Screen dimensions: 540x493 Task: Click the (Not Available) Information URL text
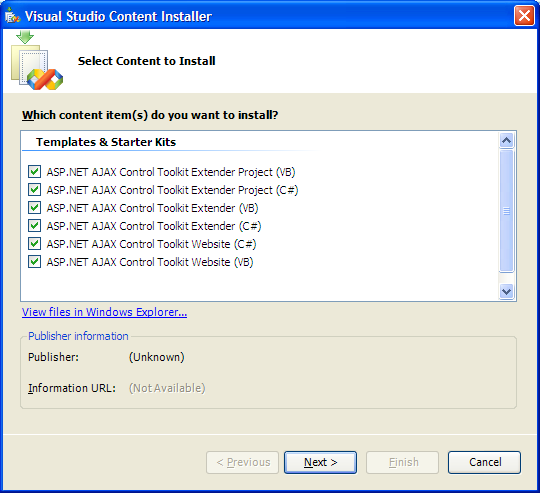pos(167,388)
